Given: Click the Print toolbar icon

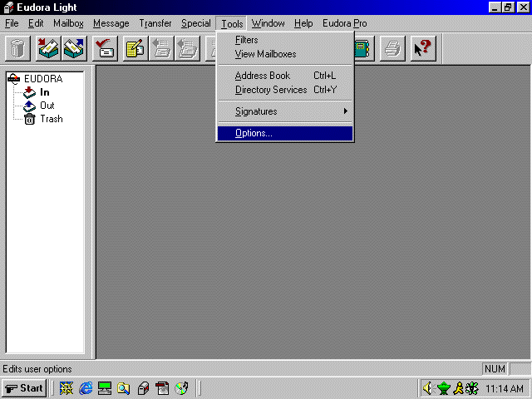Looking at the screenshot, I should (392, 48).
